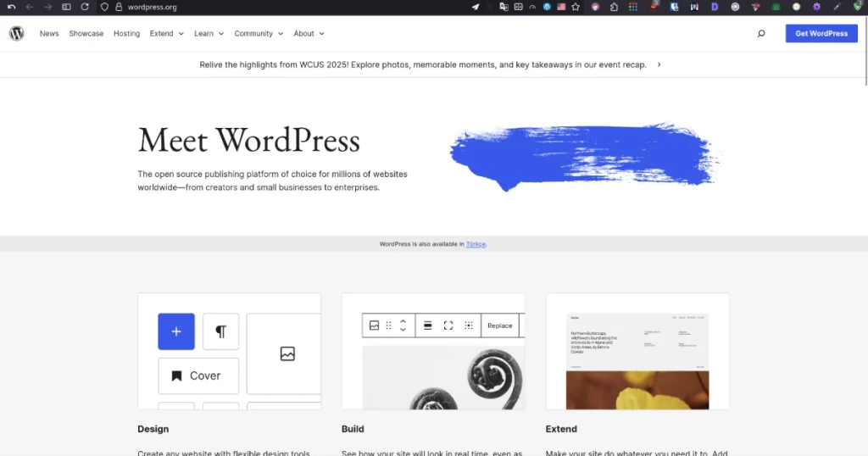This screenshot has height=456, width=868.
Task: Click the Build heading
Action: tap(353, 429)
